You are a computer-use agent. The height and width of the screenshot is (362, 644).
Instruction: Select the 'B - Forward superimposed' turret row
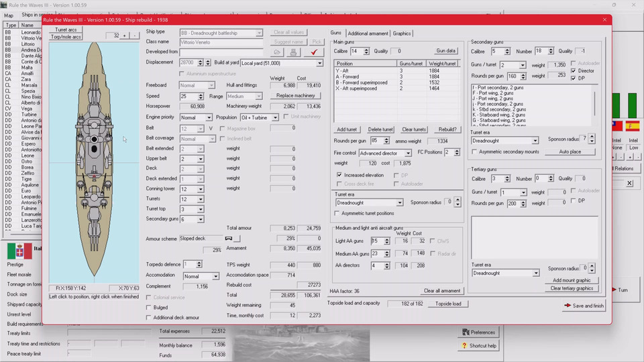(396, 82)
